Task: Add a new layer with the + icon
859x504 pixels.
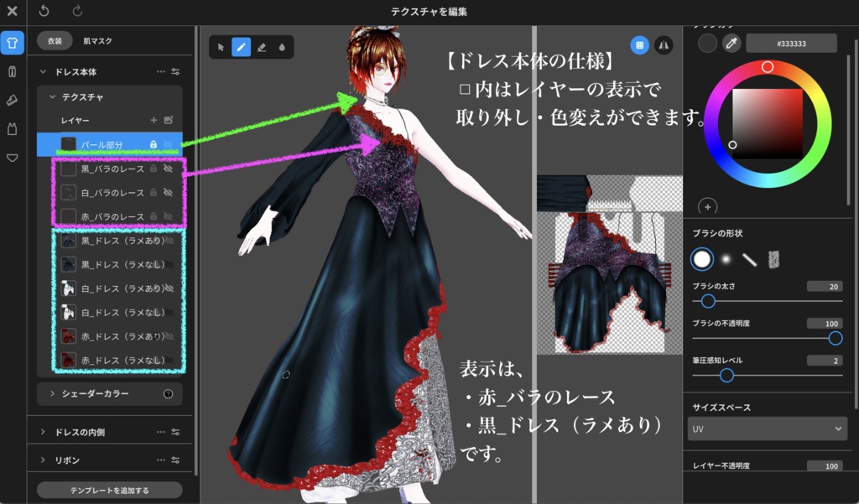Action: click(153, 120)
